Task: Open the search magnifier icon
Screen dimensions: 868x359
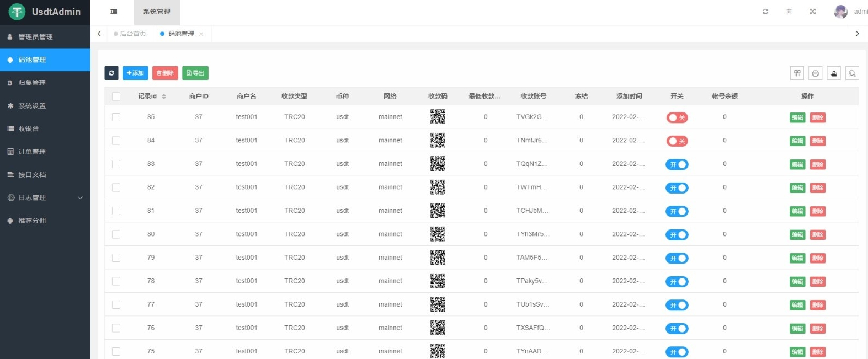Action: pos(853,73)
